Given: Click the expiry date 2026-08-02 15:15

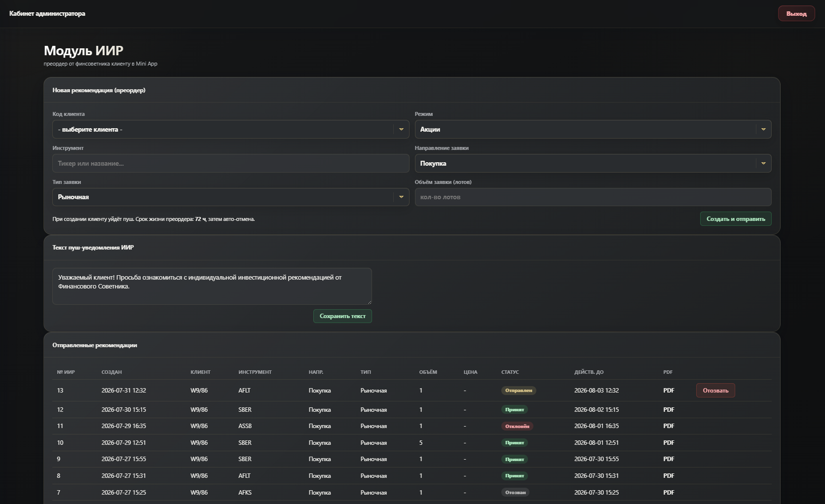Looking at the screenshot, I should (597, 409).
